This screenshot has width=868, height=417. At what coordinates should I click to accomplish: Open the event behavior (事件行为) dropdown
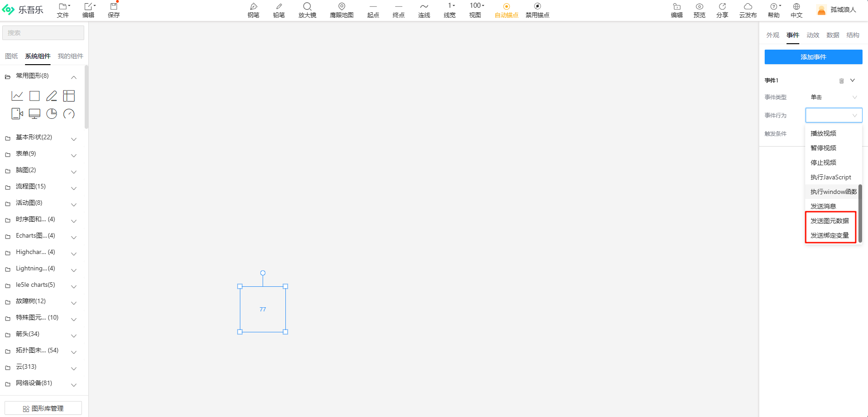pyautogui.click(x=833, y=115)
